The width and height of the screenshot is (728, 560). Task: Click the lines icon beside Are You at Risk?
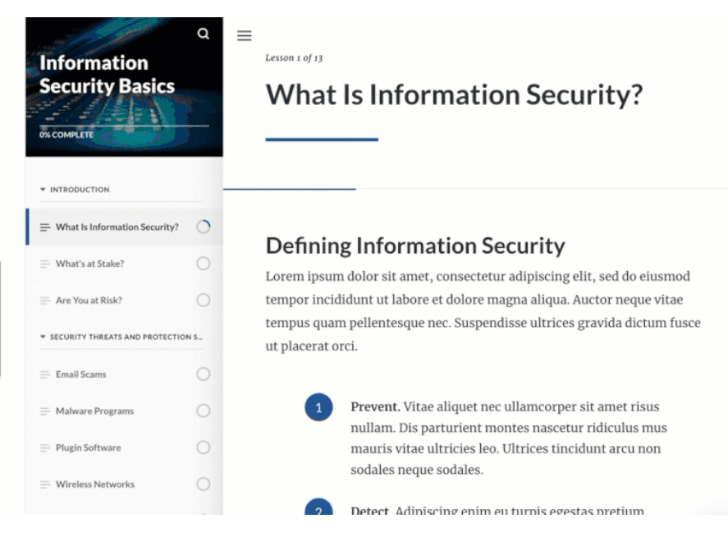click(x=44, y=301)
